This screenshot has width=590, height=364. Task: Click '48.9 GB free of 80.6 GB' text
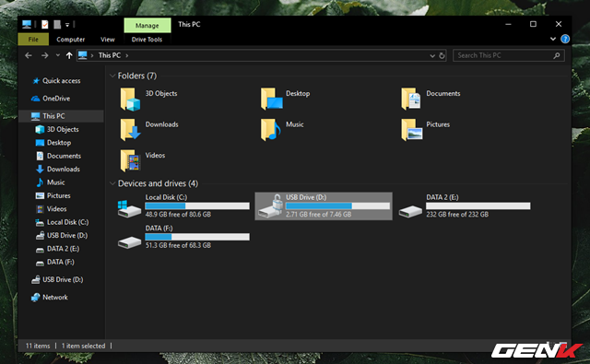[178, 215]
